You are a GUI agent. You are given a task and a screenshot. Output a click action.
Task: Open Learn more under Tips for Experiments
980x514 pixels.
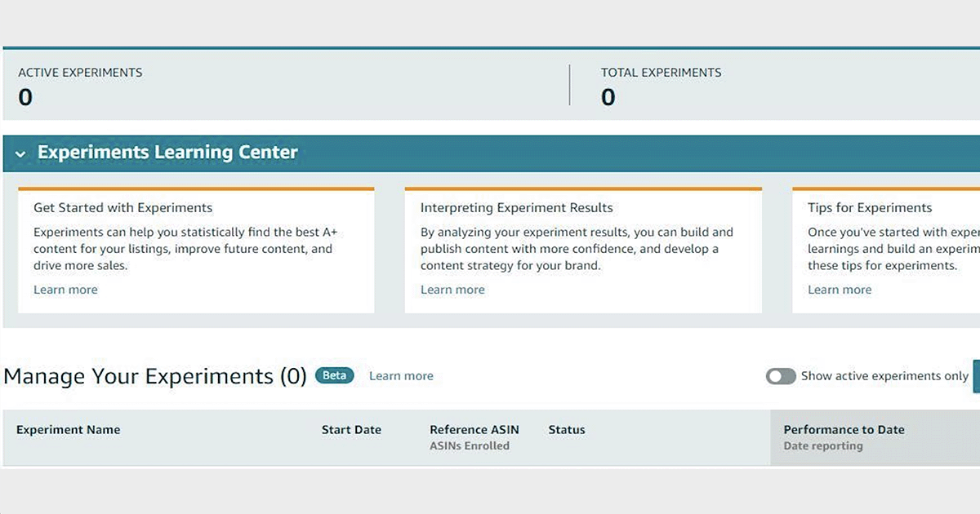(840, 290)
